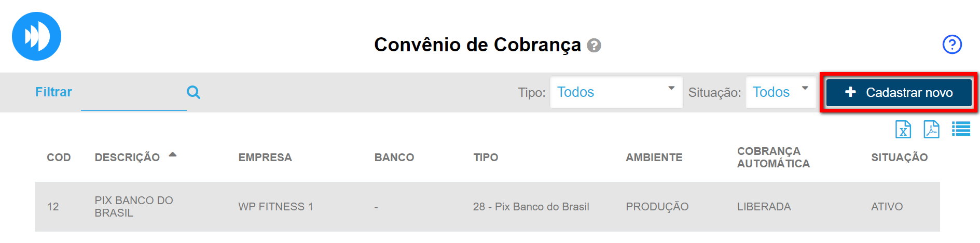Screen dimensions: 980x243
Task: Click the blue double-arrow app logo
Action: (x=36, y=36)
